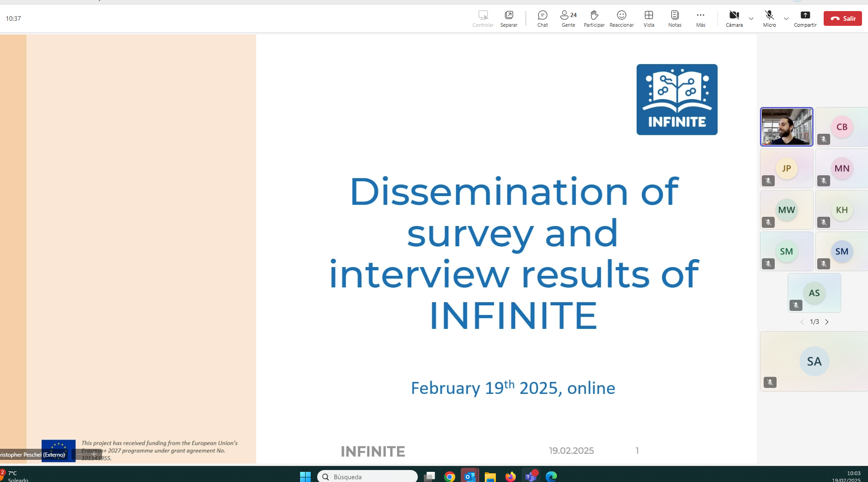
Task: Leave meeting with Salir button
Action: pyautogui.click(x=843, y=18)
